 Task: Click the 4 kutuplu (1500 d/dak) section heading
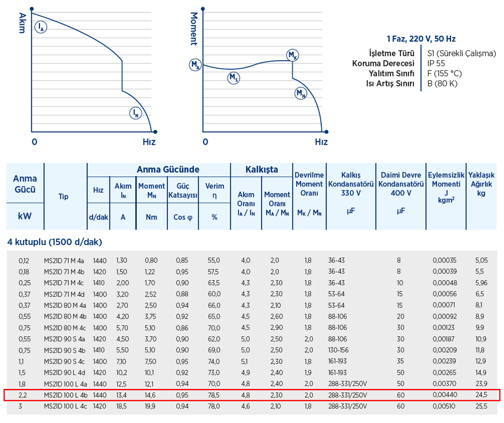click(54, 242)
